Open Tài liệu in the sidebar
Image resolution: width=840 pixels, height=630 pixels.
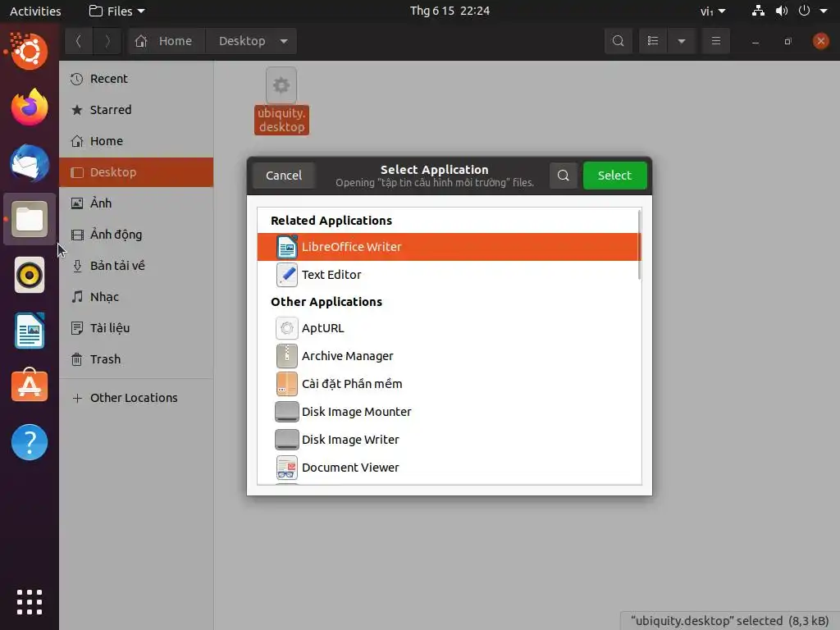pyautogui.click(x=136, y=328)
